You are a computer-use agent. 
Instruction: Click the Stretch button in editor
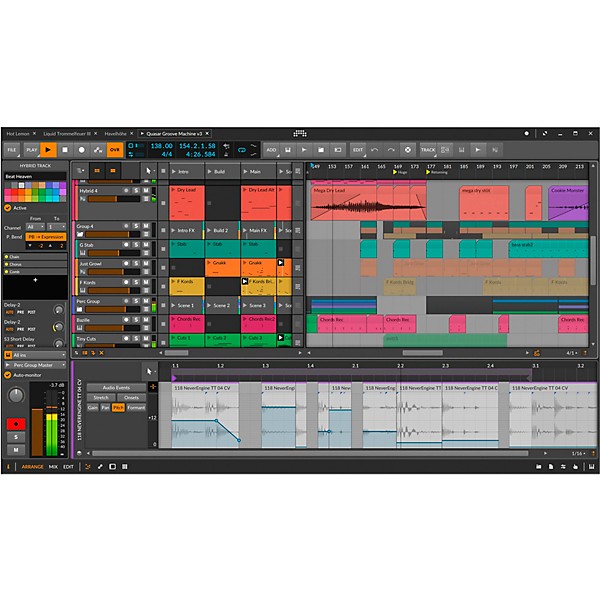(102, 397)
